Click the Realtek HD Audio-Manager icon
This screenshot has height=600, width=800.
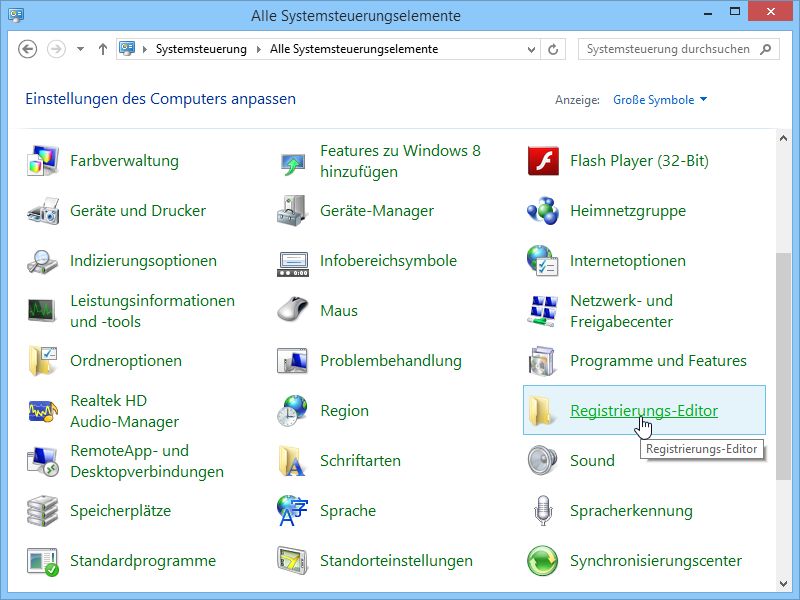click(43, 411)
